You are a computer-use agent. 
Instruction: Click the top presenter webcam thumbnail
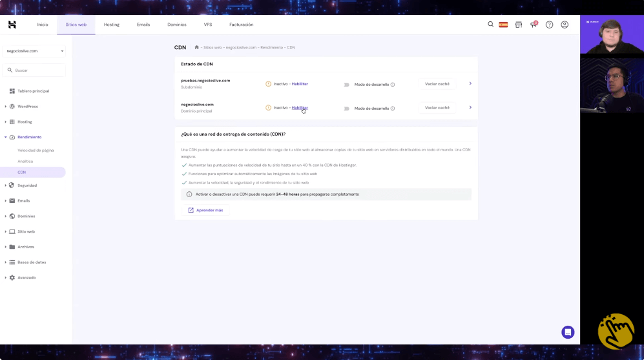pyautogui.click(x=612, y=34)
